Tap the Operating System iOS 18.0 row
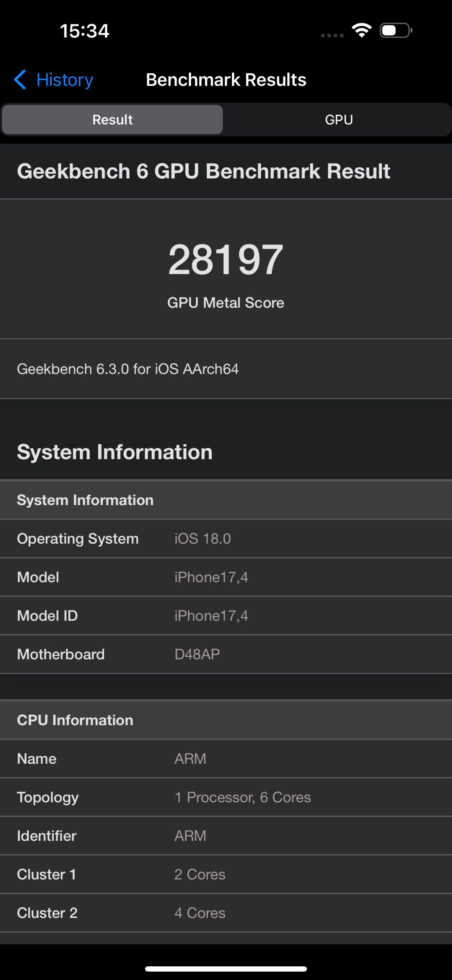The image size is (452, 980). click(226, 539)
